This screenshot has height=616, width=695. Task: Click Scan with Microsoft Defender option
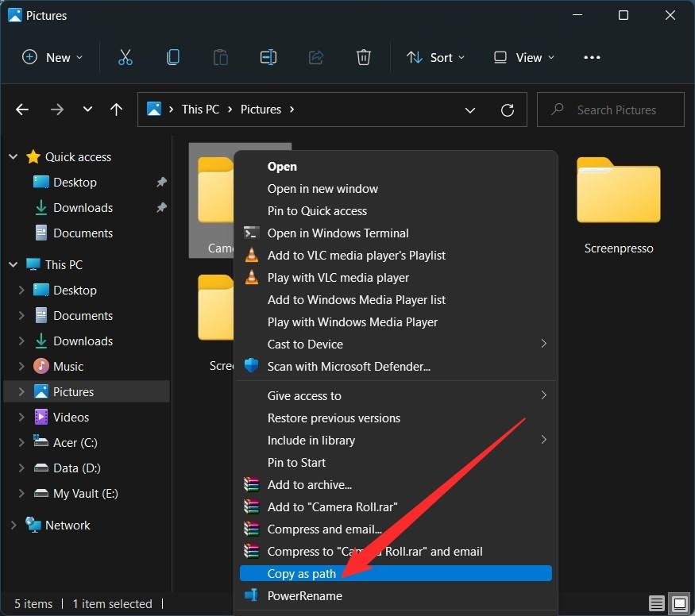(x=349, y=366)
